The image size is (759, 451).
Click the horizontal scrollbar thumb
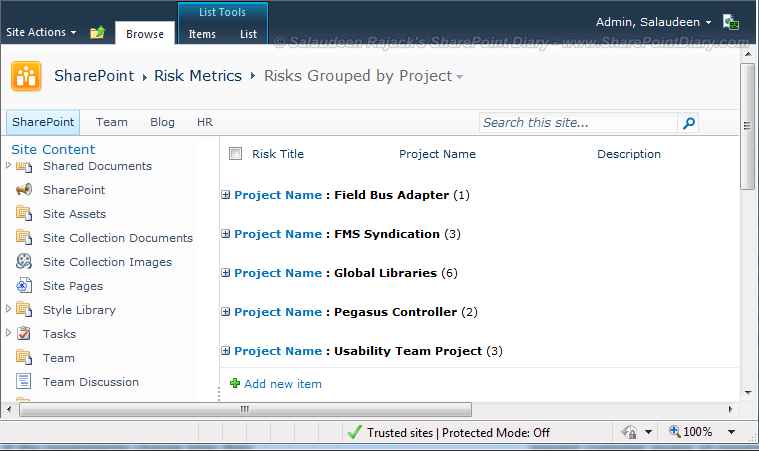point(245,409)
